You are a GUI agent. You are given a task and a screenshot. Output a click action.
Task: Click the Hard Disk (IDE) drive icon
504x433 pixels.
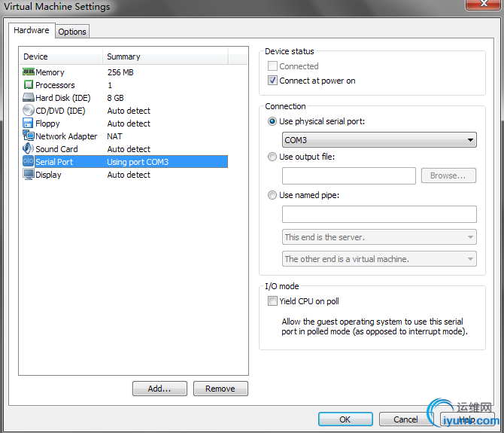[29, 97]
